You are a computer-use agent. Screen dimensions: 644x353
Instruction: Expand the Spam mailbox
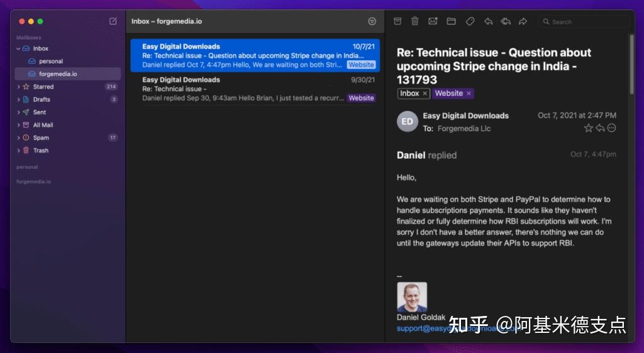tap(18, 138)
